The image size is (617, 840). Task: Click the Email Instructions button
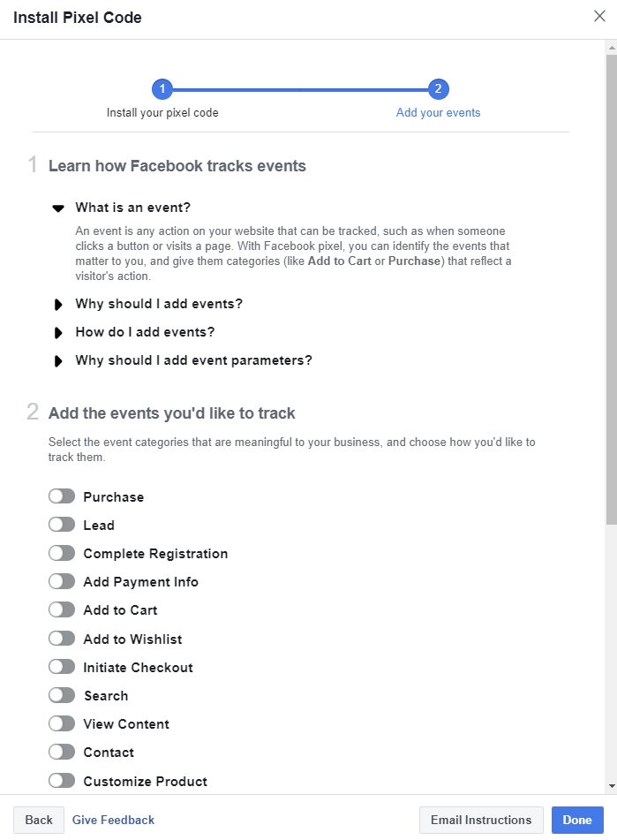point(481,820)
